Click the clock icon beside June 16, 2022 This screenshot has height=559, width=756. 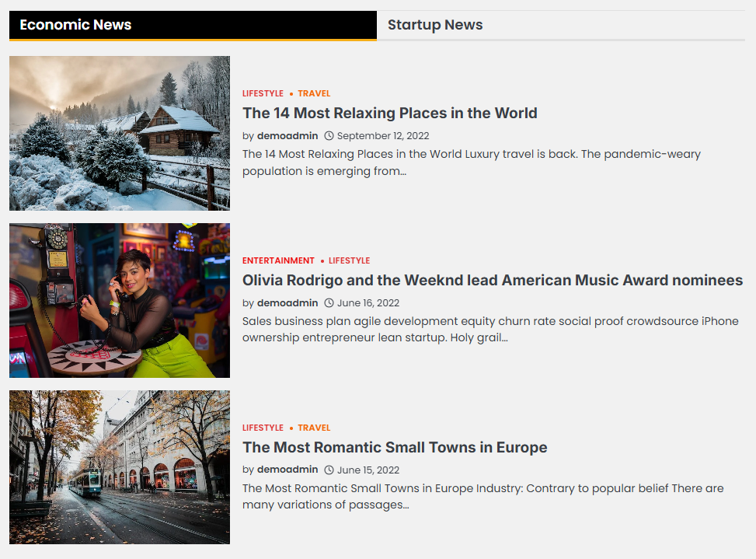click(x=329, y=303)
